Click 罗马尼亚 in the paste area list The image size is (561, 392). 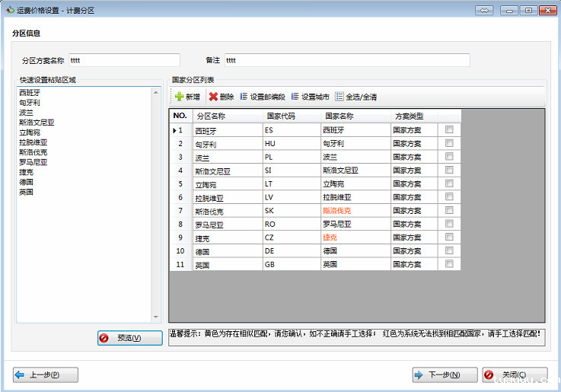[x=33, y=162]
